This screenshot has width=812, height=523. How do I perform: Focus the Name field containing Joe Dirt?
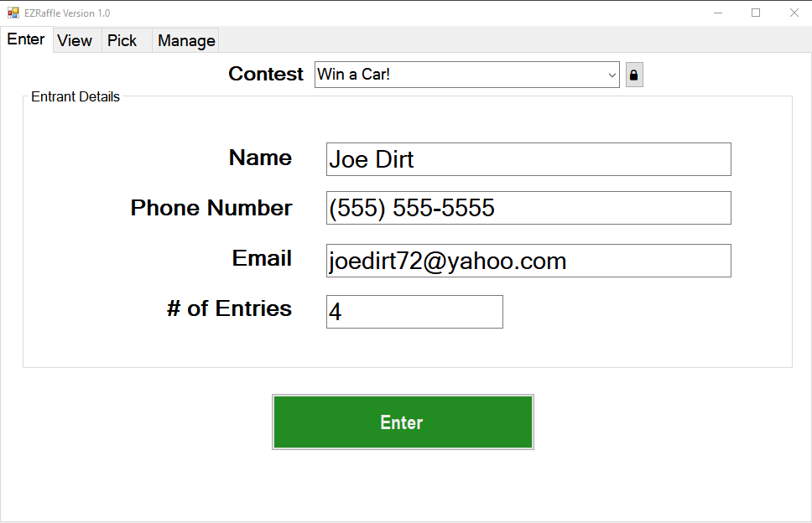coord(528,159)
